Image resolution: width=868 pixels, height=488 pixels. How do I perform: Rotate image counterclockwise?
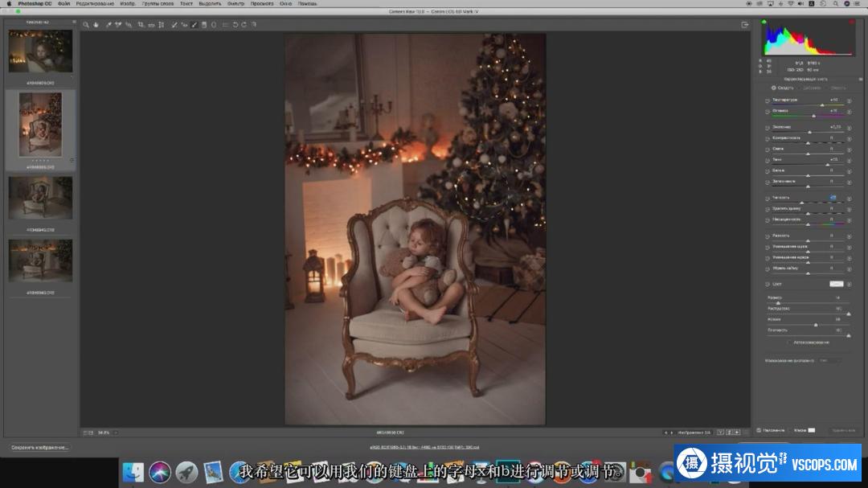coord(235,25)
